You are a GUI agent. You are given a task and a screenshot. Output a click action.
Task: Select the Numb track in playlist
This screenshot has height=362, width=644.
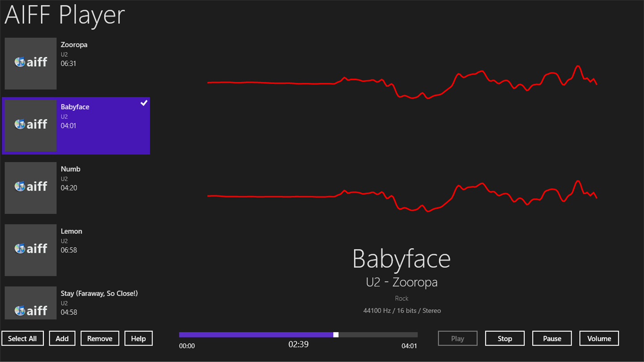tap(76, 188)
